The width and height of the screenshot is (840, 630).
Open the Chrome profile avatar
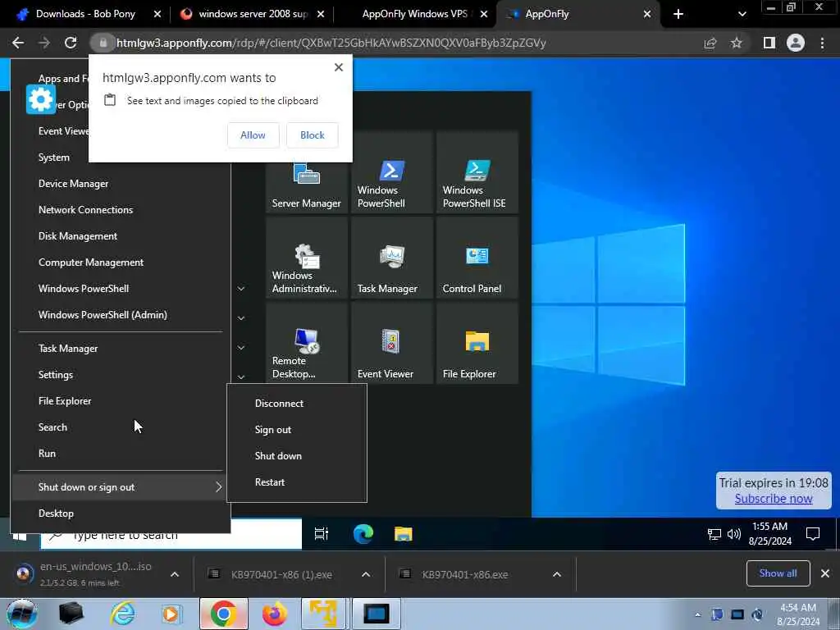click(796, 43)
